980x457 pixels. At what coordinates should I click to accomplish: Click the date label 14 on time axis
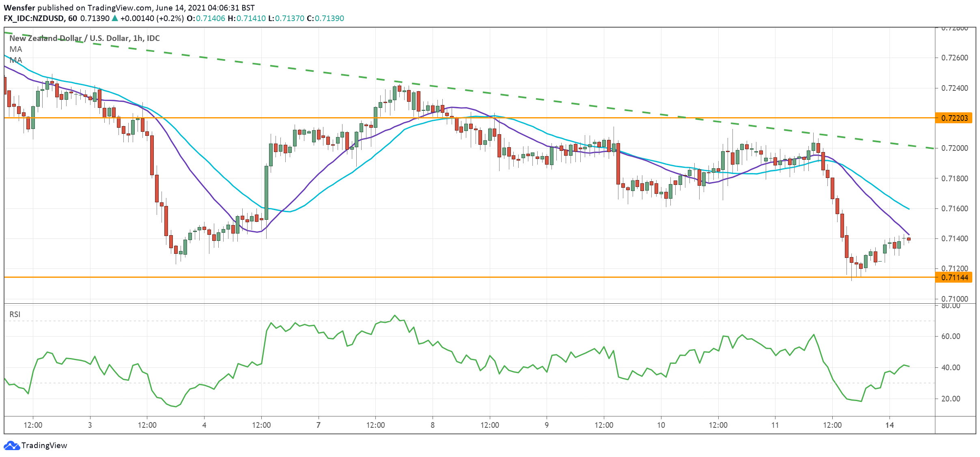tap(890, 425)
